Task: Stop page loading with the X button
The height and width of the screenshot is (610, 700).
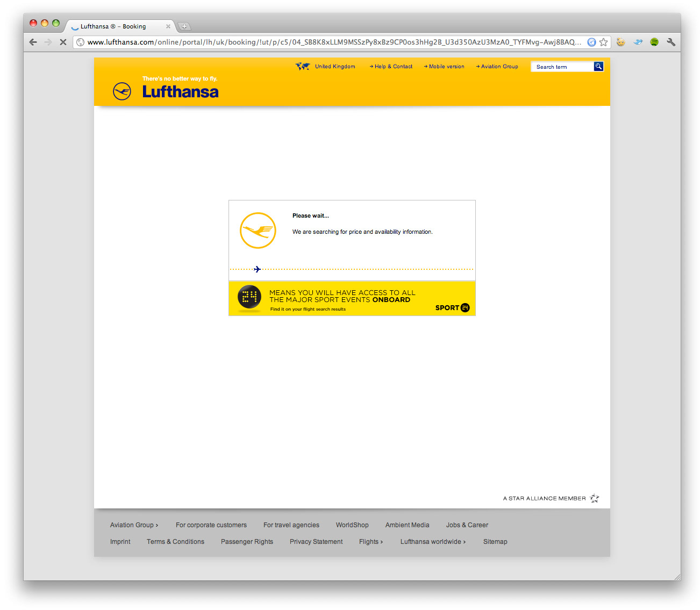Action: pyautogui.click(x=63, y=42)
